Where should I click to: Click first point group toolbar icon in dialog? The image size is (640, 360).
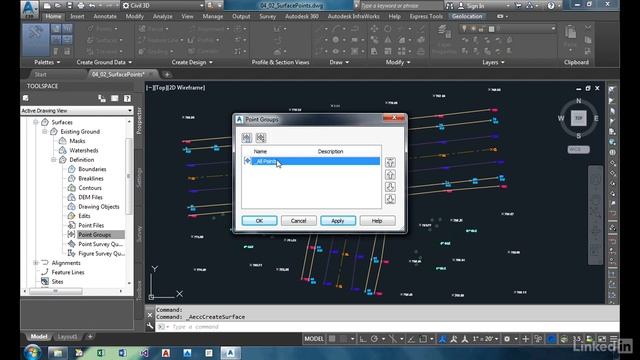click(247, 138)
